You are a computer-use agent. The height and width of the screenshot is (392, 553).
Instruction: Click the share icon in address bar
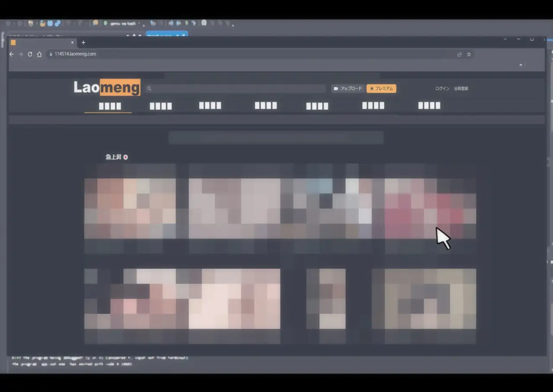459,54
